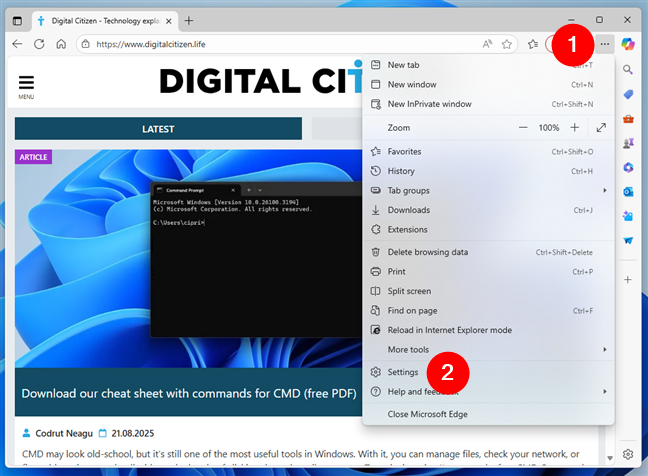Viewport: 648px width, 476px height.
Task: Open Downloads from the menu
Action: (x=488, y=210)
